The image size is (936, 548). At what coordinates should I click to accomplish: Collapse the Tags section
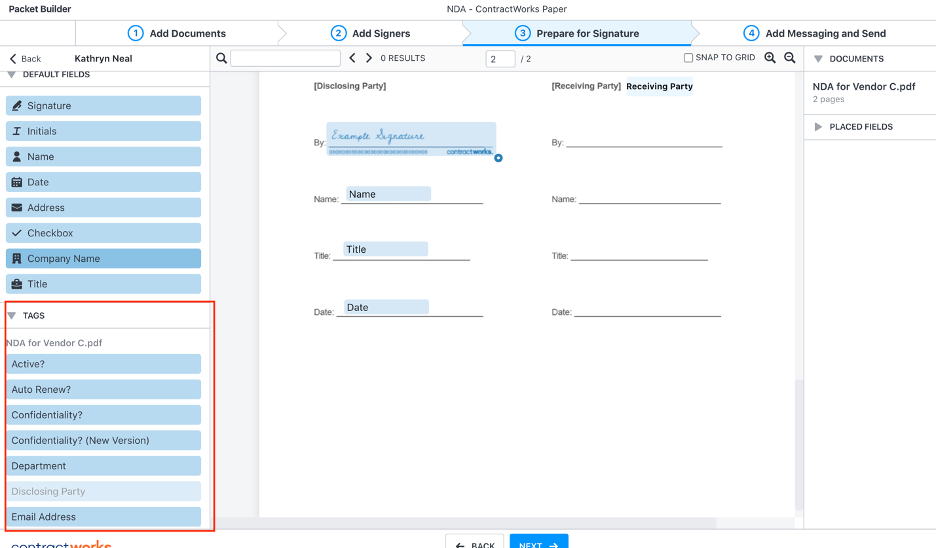click(x=11, y=315)
